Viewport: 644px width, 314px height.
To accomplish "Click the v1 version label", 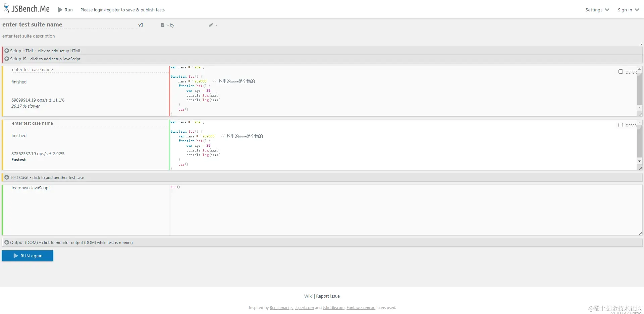I will (x=141, y=25).
